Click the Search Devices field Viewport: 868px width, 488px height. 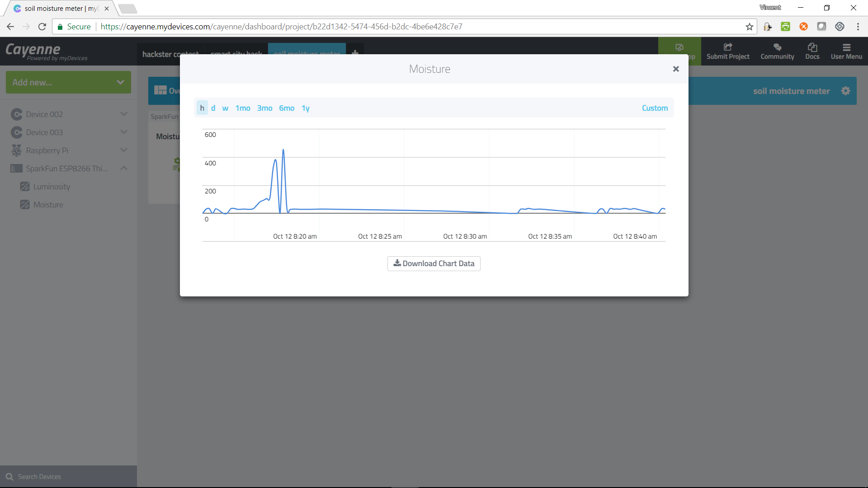68,477
